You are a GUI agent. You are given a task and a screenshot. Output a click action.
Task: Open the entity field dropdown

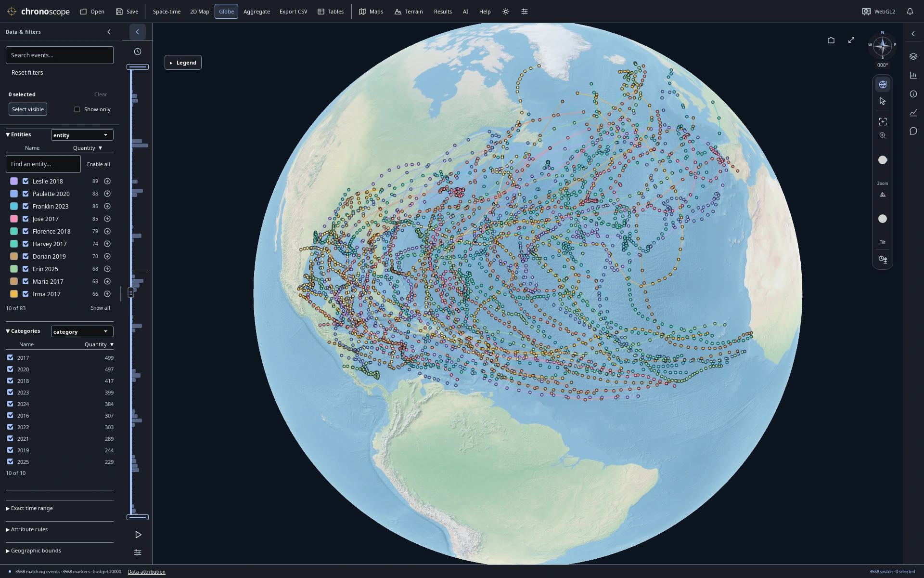(82, 135)
